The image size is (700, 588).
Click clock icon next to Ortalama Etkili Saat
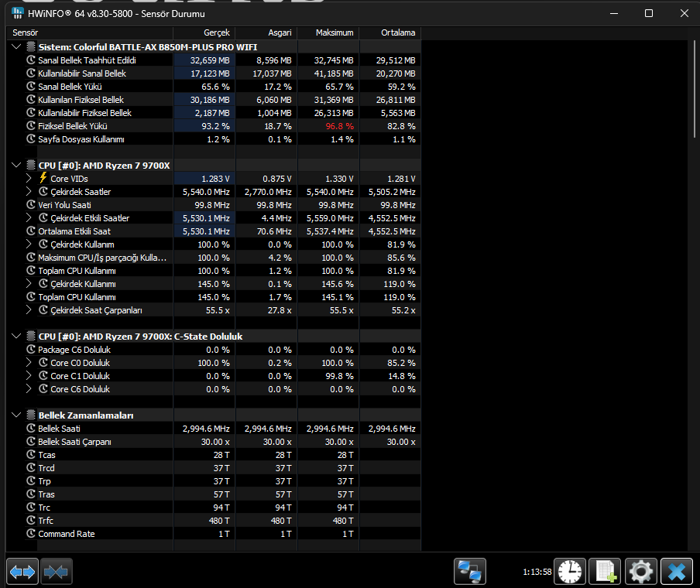click(31, 231)
